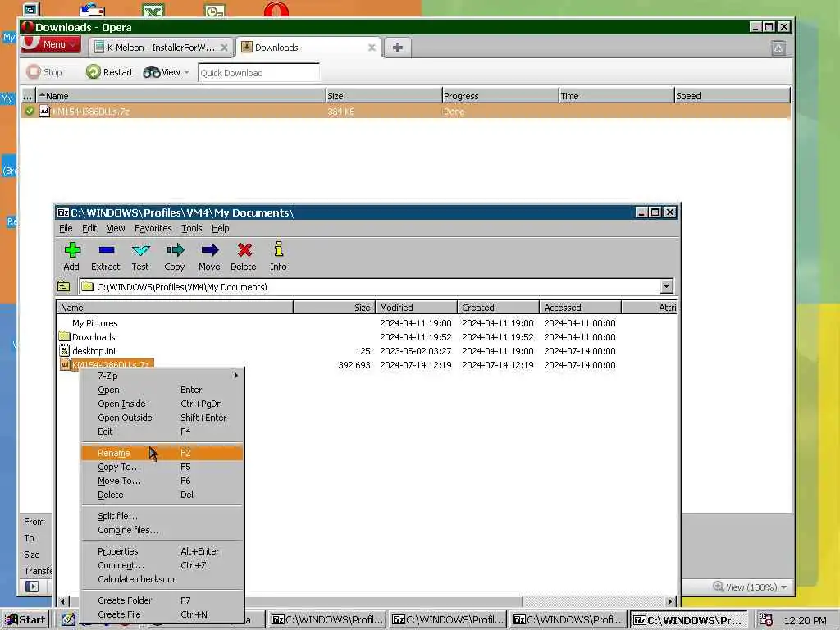840x630 pixels.
Task: Open the 7-Zip Help menu
Action: pos(220,228)
